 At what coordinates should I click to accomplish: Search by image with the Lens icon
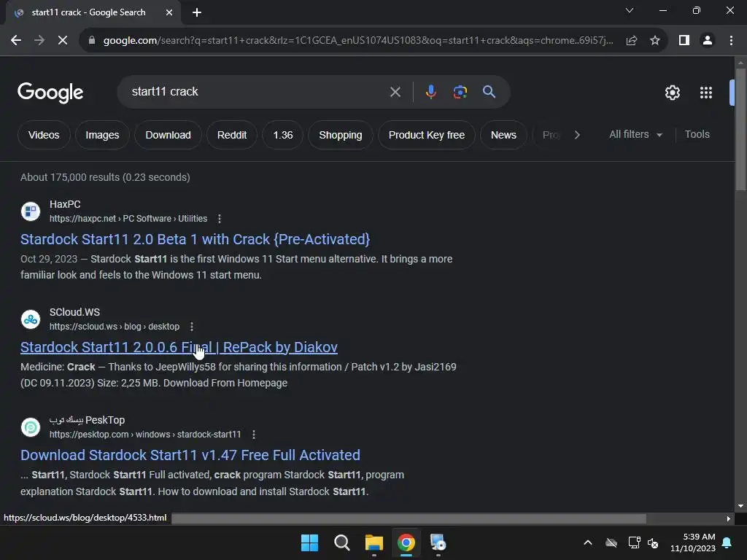pos(460,92)
